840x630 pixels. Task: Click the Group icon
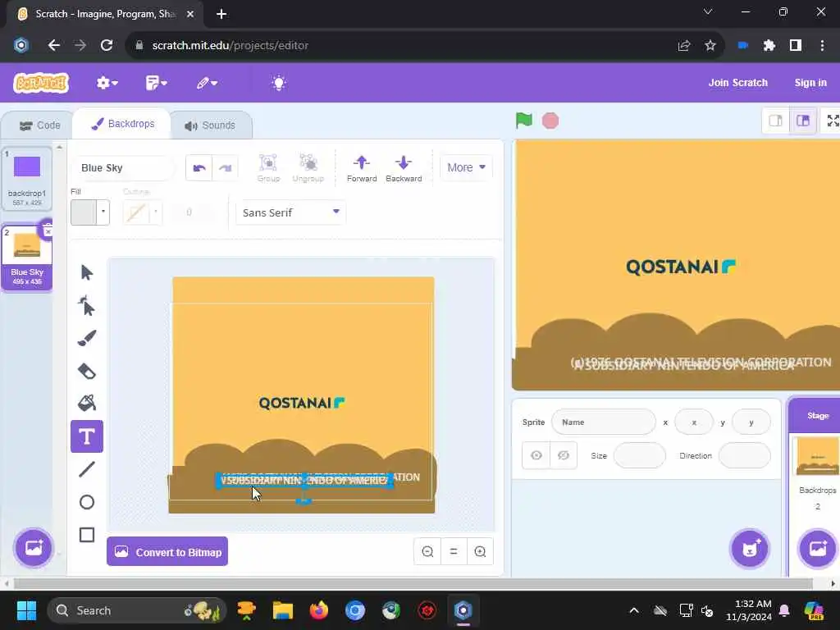click(268, 167)
